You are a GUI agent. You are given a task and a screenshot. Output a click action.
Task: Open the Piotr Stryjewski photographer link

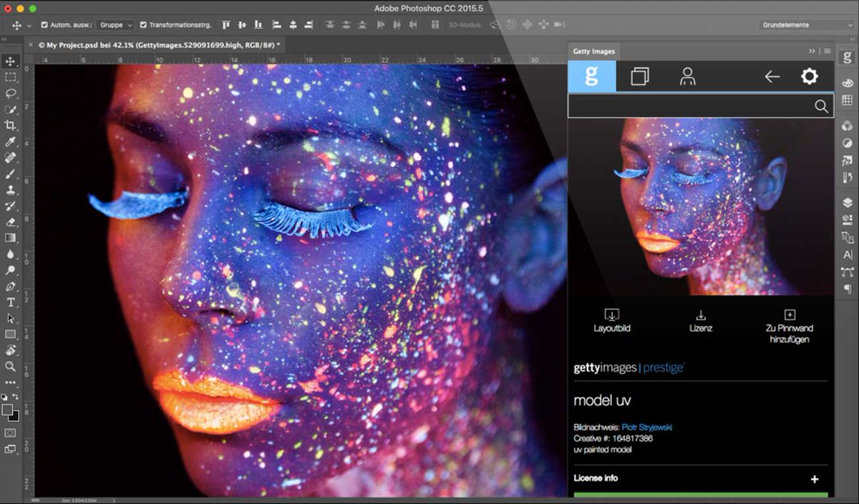[x=646, y=427]
